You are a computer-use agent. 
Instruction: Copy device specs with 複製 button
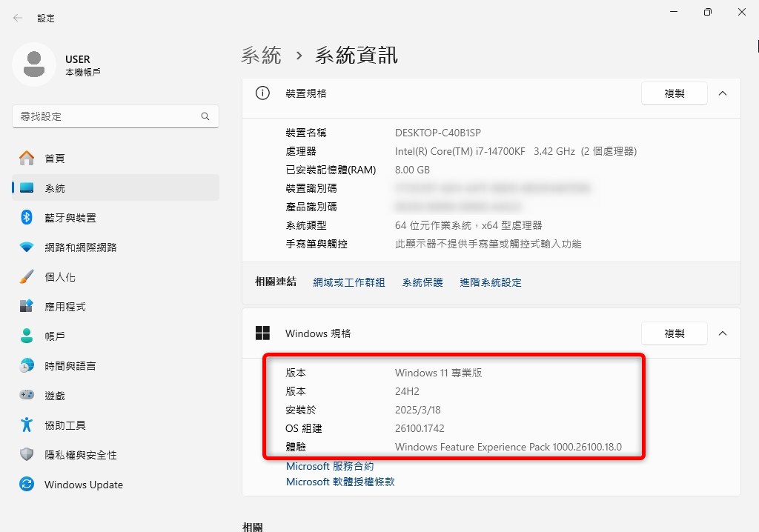pos(675,93)
